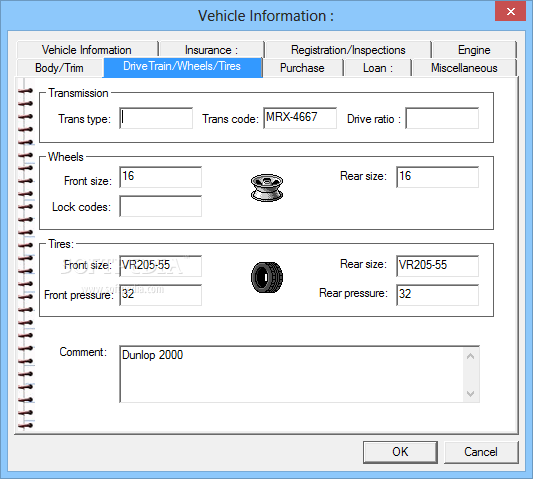Click the Drive ratio input field

pyautogui.click(x=442, y=118)
